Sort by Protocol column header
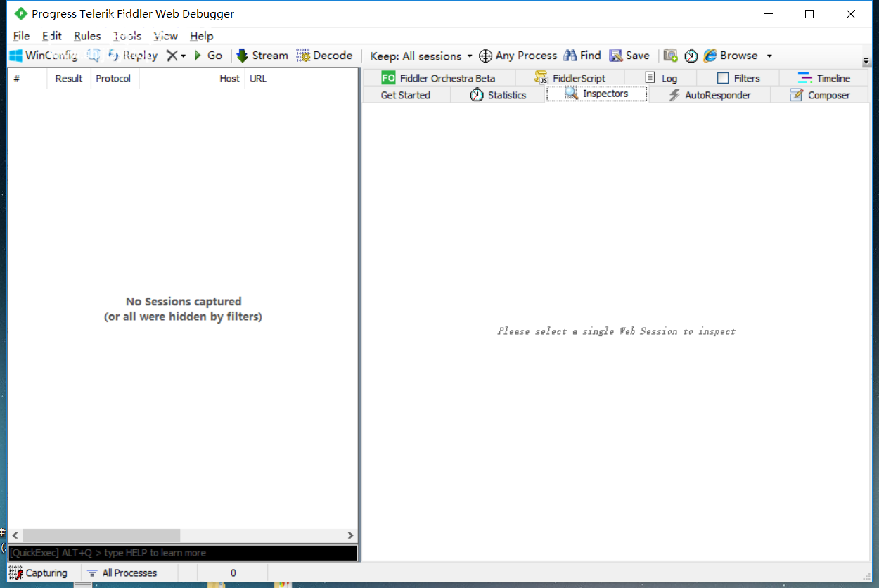Screen dimensions: 879x588 (x=115, y=79)
